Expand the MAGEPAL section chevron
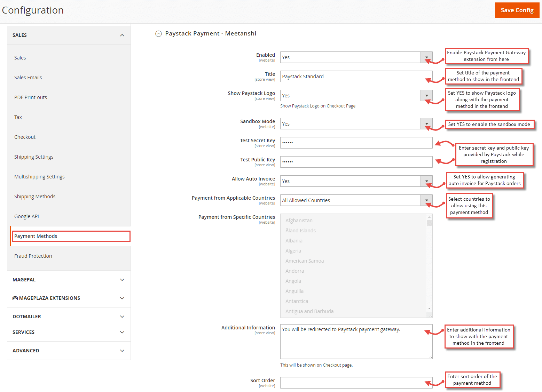Image resolution: width=542 pixels, height=392 pixels. 122,280
